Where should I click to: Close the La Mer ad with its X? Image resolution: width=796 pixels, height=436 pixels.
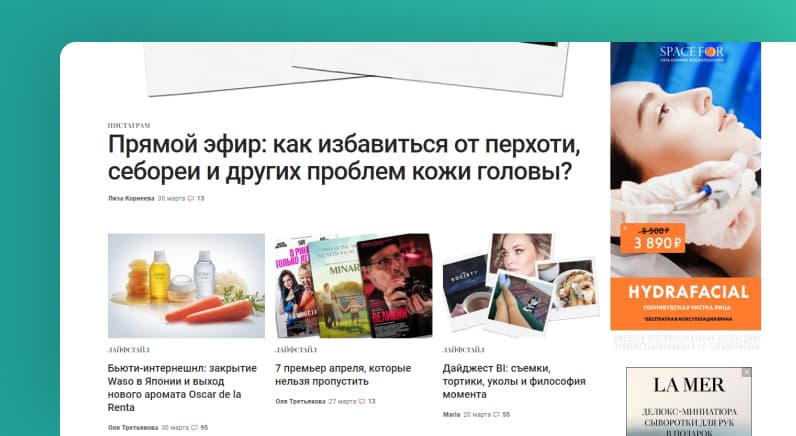[747, 372]
